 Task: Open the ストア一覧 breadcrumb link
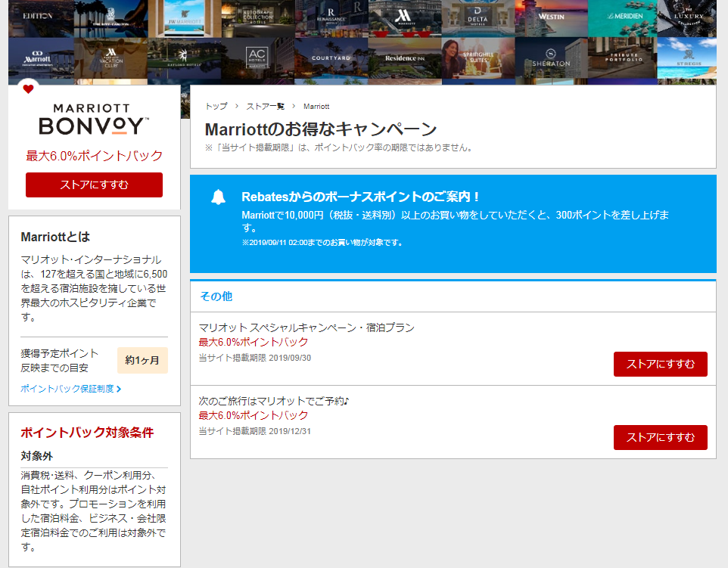(x=265, y=107)
